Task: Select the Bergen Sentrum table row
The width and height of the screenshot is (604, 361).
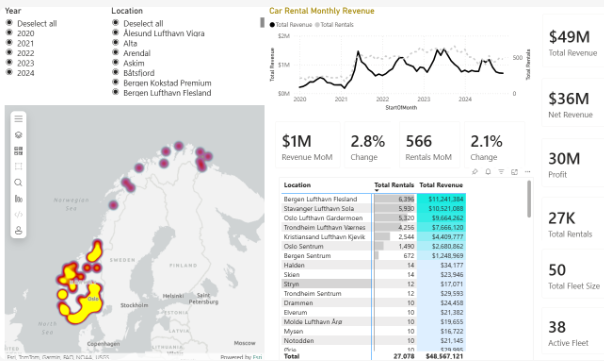Action: 374,256
